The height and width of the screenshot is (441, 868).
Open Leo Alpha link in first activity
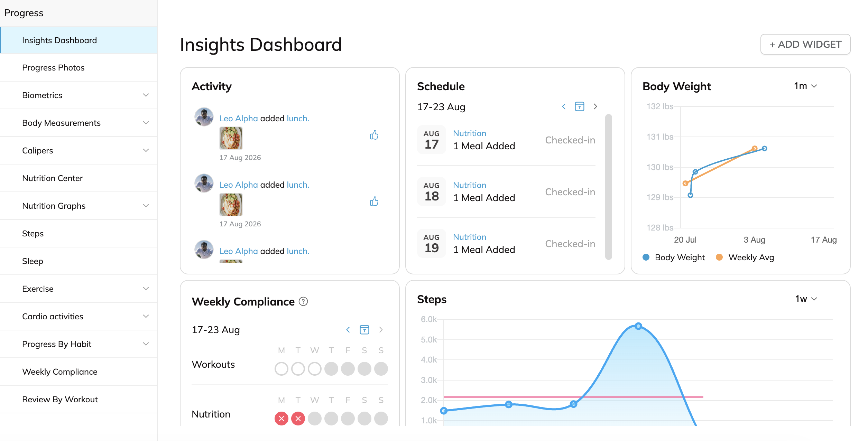239,119
